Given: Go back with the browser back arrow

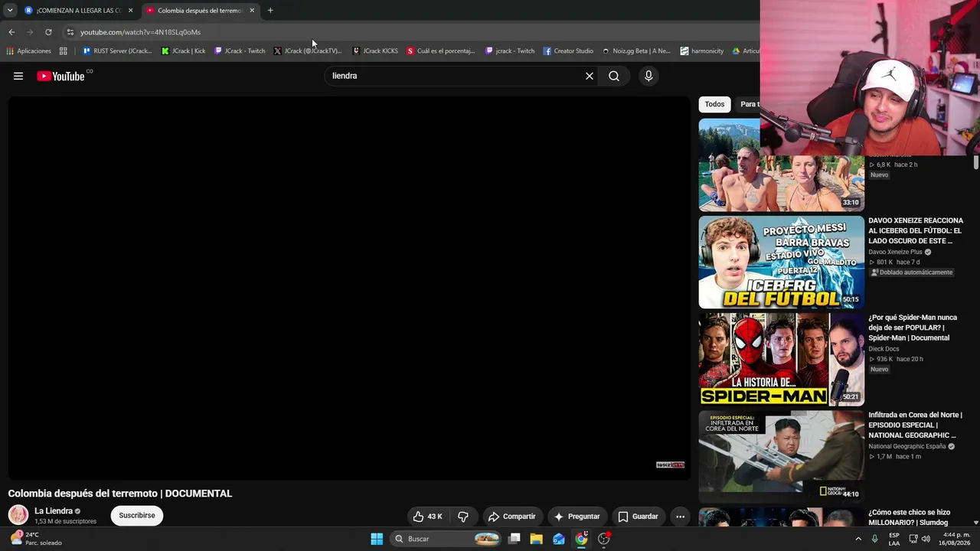Looking at the screenshot, I should click(x=11, y=32).
